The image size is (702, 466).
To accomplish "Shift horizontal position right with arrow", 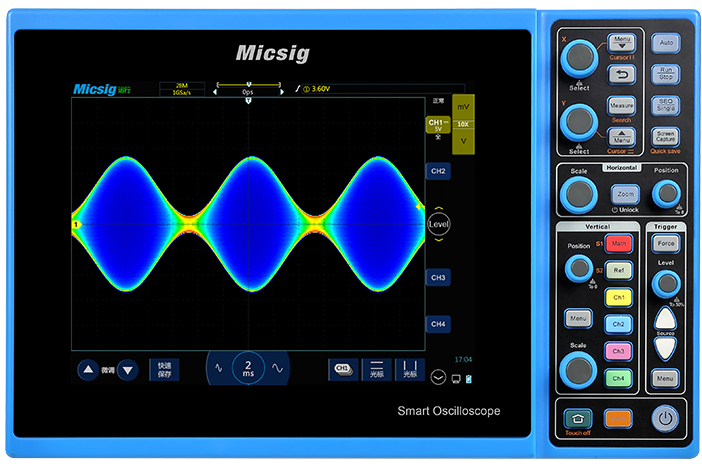I will tap(282, 92).
